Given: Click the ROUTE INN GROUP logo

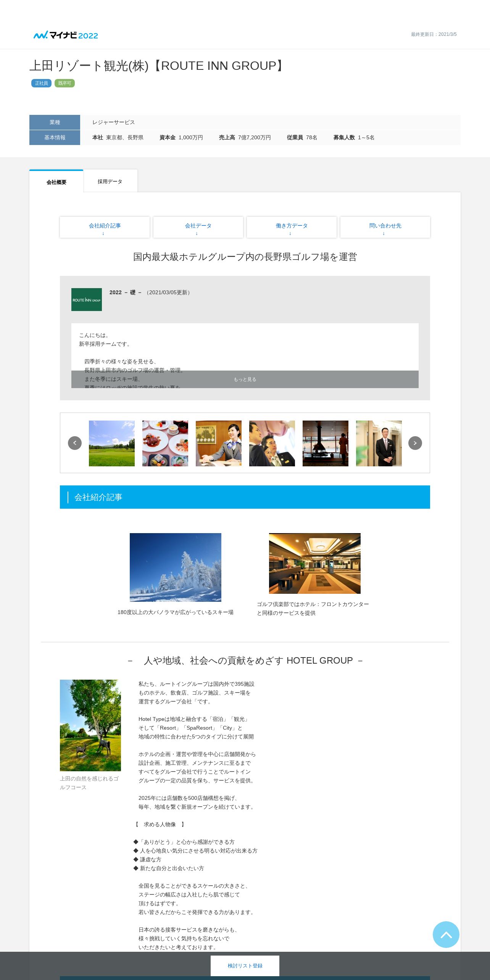Looking at the screenshot, I should point(87,300).
